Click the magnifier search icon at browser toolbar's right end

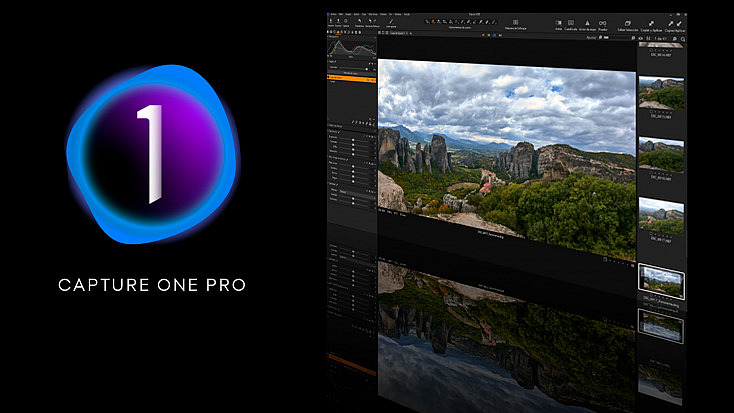point(683,39)
